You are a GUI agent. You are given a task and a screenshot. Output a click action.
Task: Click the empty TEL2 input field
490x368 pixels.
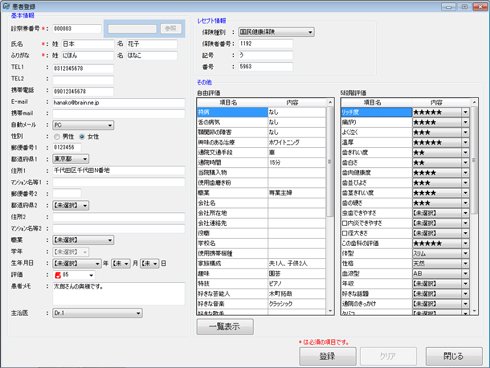pos(83,80)
